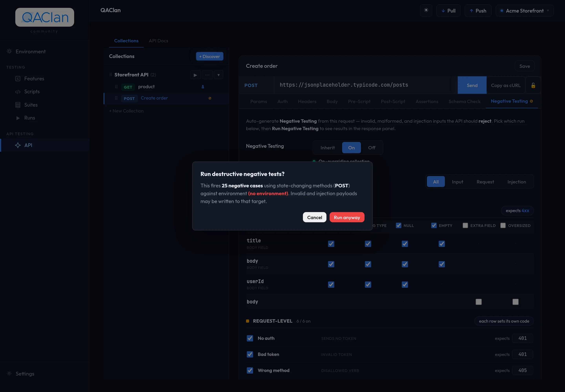
Task: Cancel the destructive tests dialog
Action: point(314,217)
